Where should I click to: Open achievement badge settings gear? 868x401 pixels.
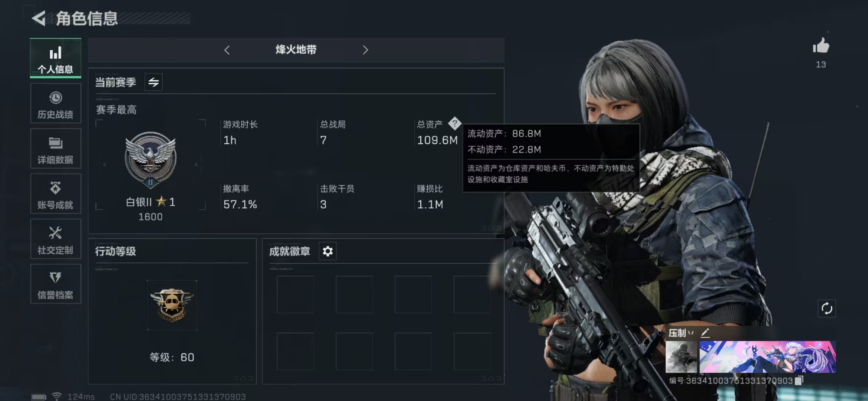[328, 251]
